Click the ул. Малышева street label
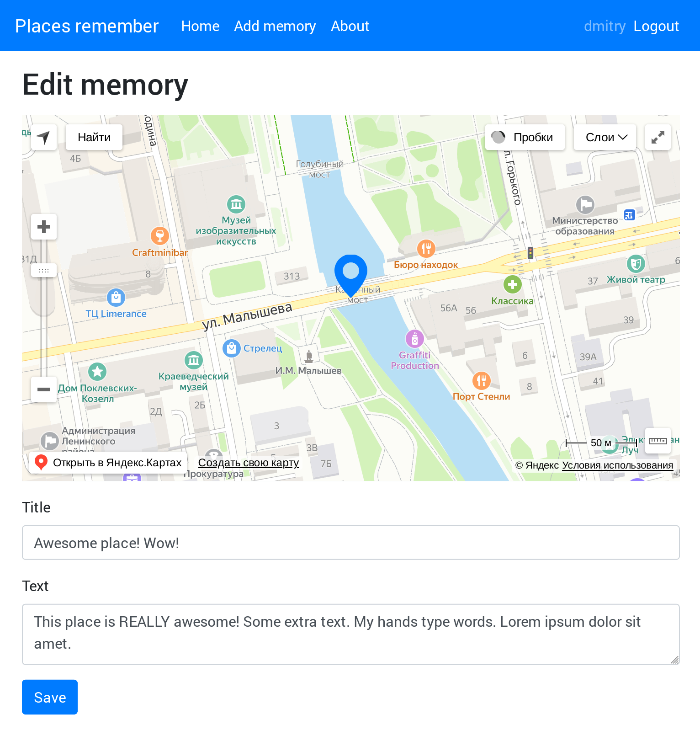This screenshot has width=700, height=736. [x=247, y=316]
